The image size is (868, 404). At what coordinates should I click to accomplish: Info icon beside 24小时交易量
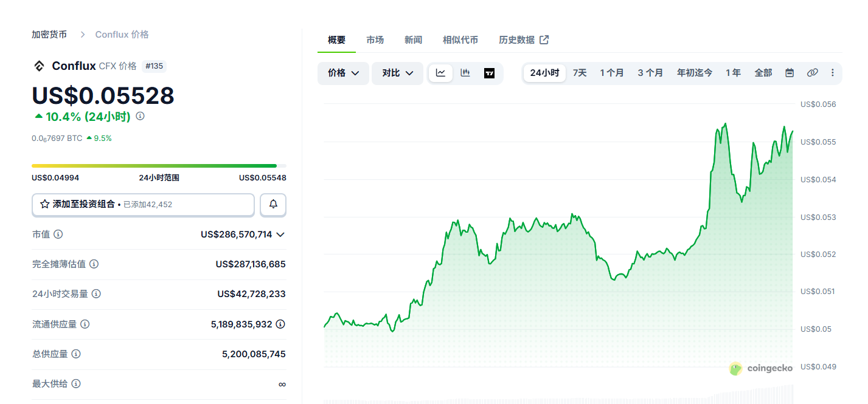(x=96, y=294)
